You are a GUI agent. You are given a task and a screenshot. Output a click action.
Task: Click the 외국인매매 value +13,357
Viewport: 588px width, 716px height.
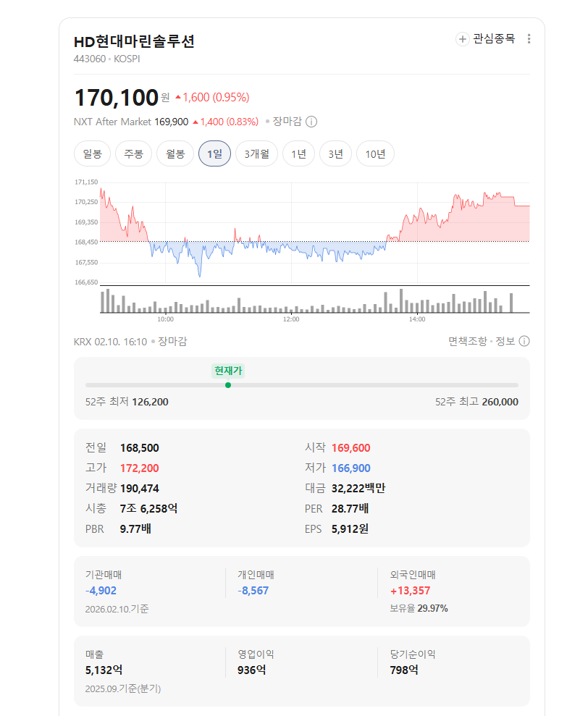(411, 591)
